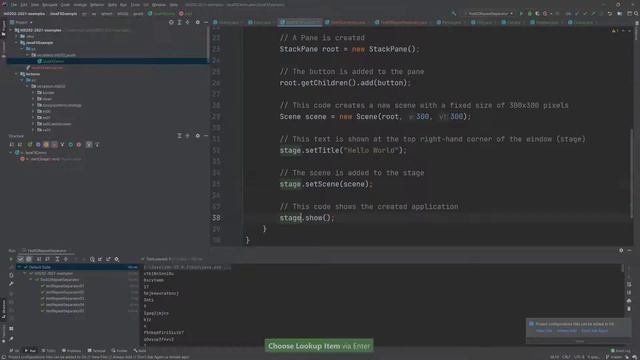Expand all in Project panel header

179,22
